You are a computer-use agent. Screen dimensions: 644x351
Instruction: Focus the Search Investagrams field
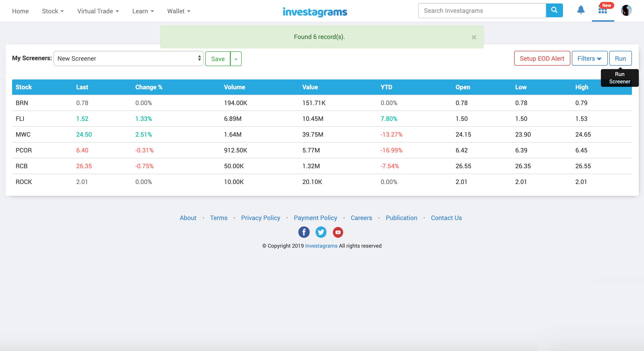pos(482,11)
